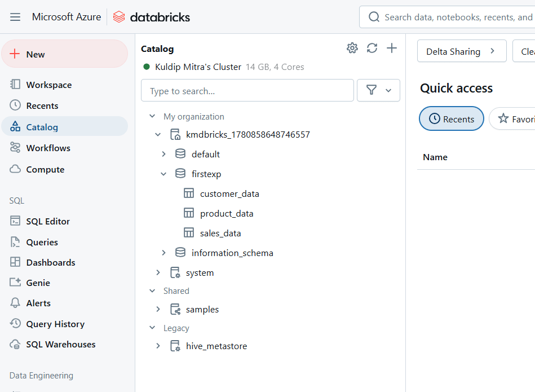Open Genie in the sidebar
Screen dimensions: 535x392
[x=38, y=283]
